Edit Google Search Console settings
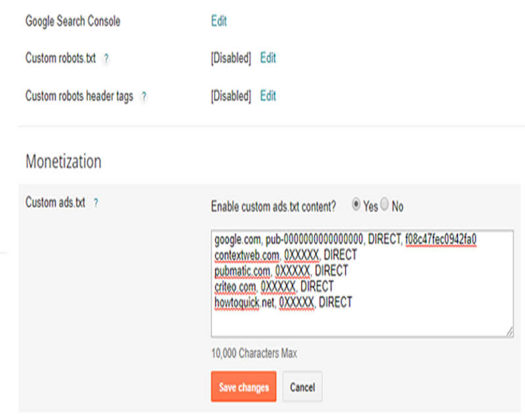This screenshot has height=420, width=525. pyautogui.click(x=219, y=21)
